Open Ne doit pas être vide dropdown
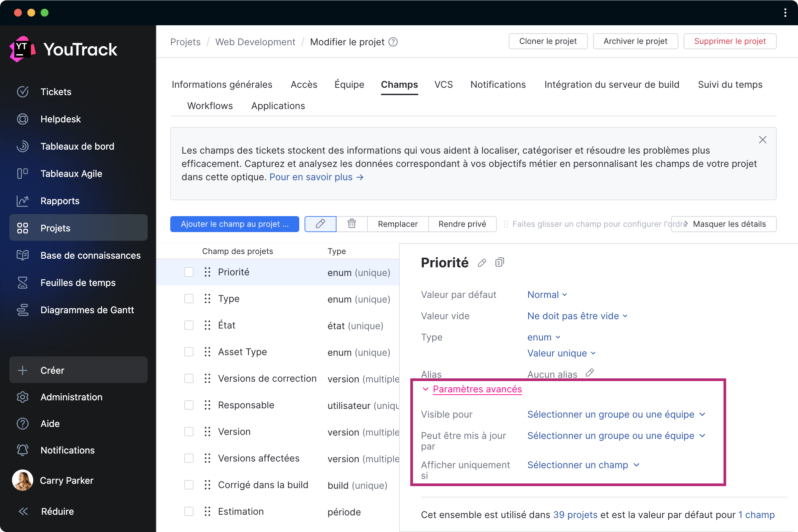Image resolution: width=798 pixels, height=532 pixels. click(577, 316)
